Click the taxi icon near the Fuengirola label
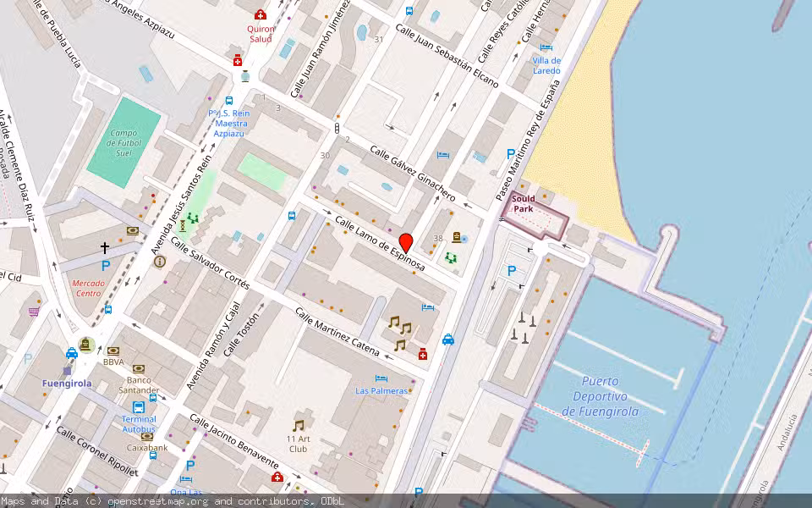 [x=71, y=353]
